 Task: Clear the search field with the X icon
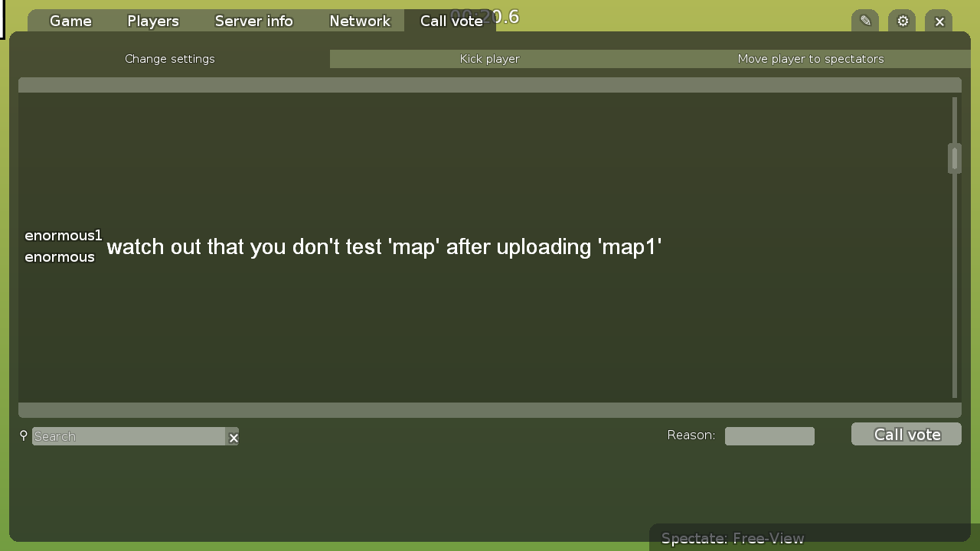[234, 437]
